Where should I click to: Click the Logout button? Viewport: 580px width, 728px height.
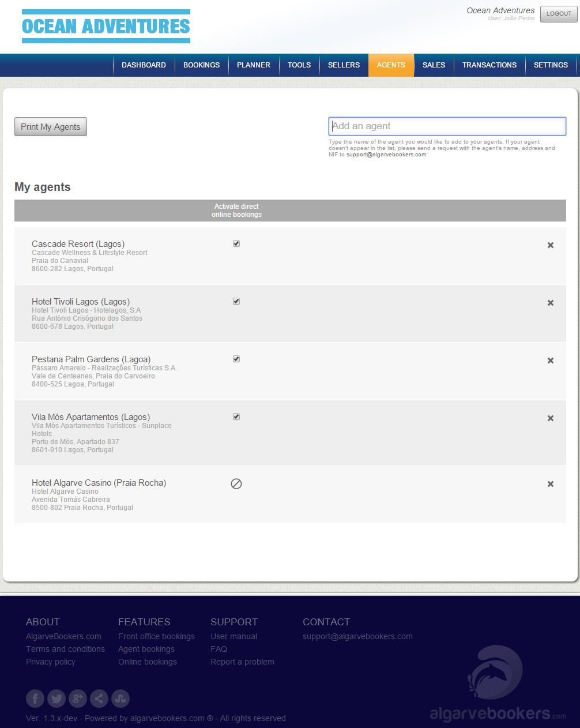tap(559, 14)
